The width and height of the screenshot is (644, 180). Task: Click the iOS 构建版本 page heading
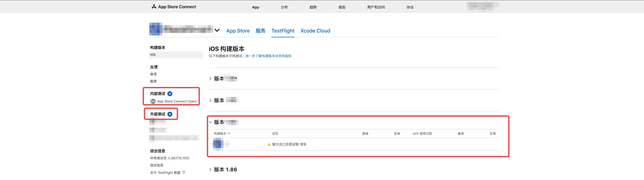click(227, 49)
